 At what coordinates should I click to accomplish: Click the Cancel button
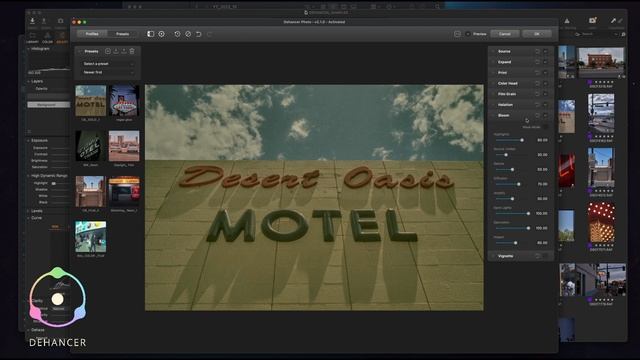(505, 34)
